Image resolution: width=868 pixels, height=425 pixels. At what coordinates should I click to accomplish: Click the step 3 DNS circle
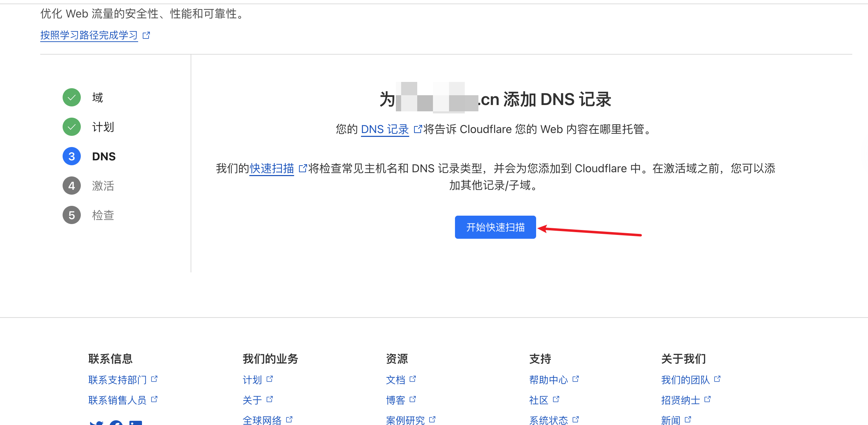72,156
